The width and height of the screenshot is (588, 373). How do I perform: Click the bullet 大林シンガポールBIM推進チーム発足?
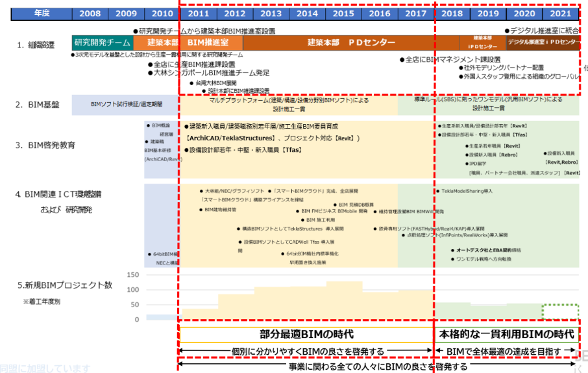coord(208,73)
